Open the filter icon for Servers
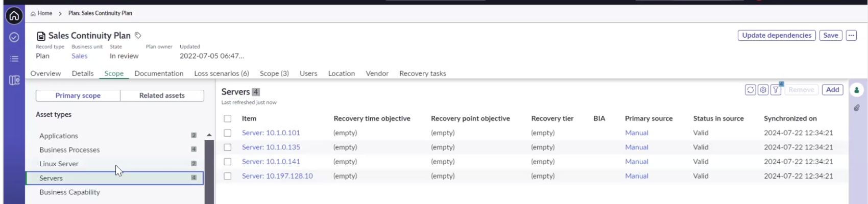This screenshot has width=868, height=204. (776, 90)
